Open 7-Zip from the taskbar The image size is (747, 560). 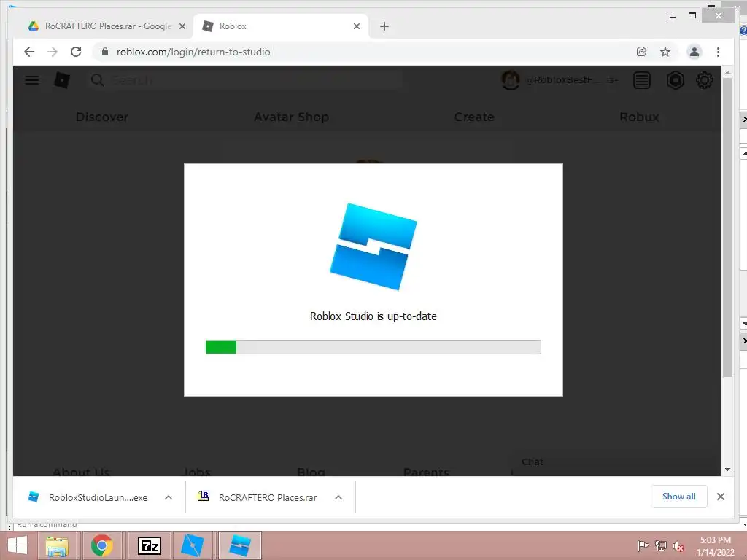[149, 545]
